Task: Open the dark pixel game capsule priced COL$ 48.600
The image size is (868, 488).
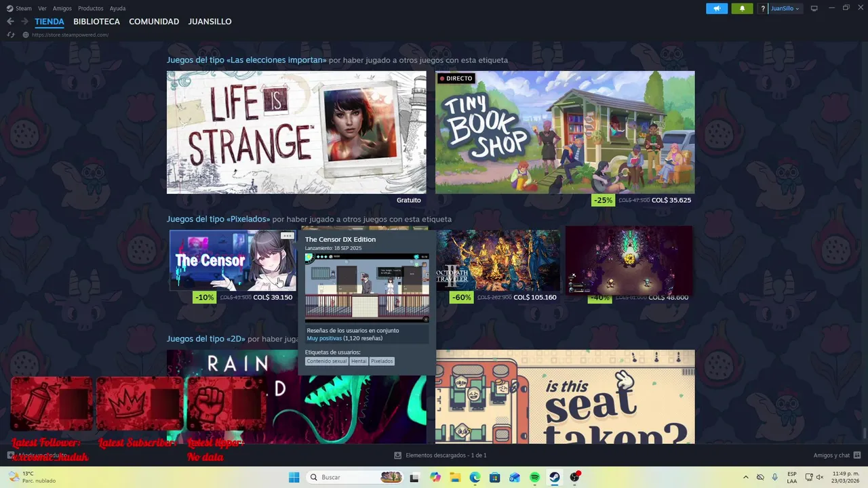Action: 629,260
